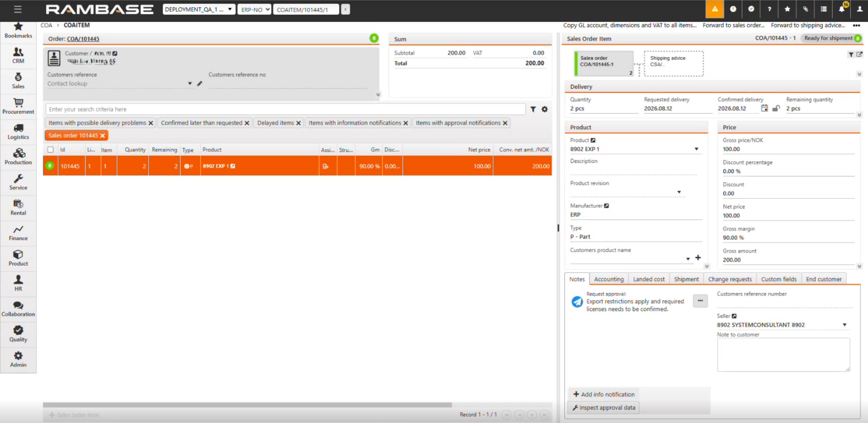Open the confirmed delivery calendar picker

tap(765, 108)
